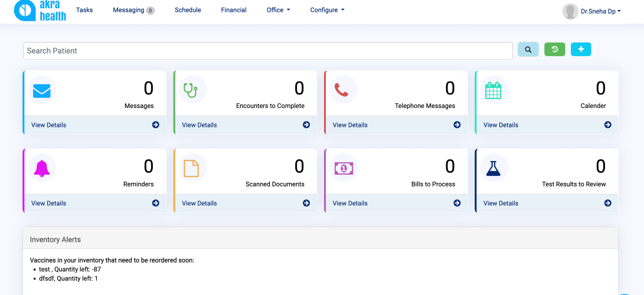
Task: View Details for Test Results to Review
Action: click(x=501, y=203)
